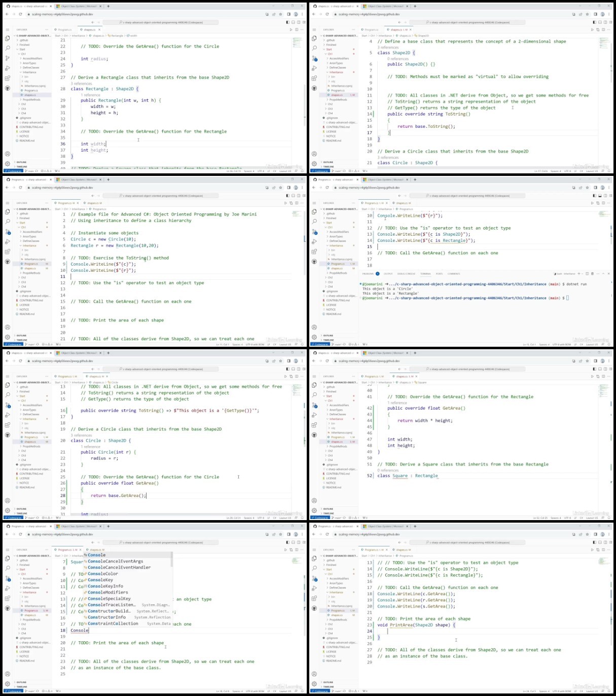
Task: Click command center search box in the PrintArea frame
Action: click(468, 542)
